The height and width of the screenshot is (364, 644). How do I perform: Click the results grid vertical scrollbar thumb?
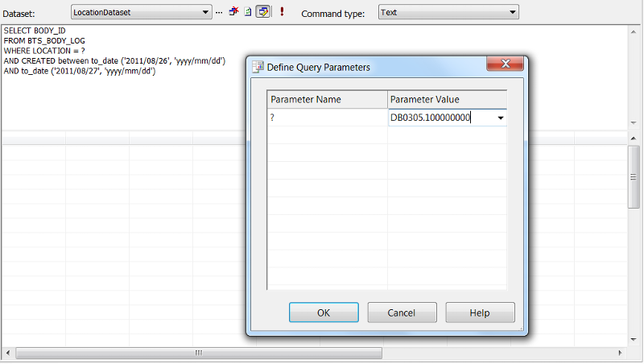(x=634, y=177)
